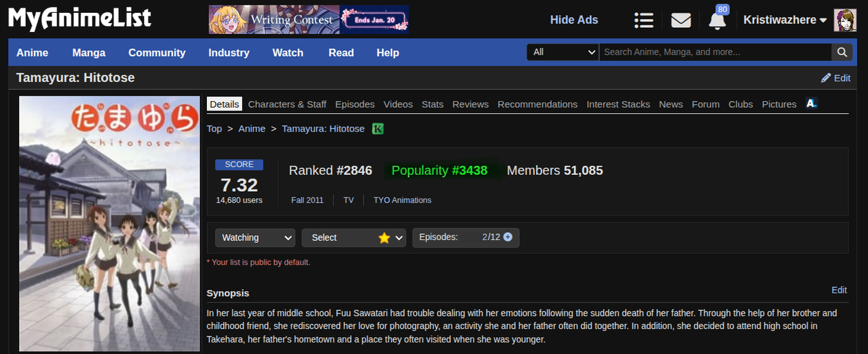Switch to the Videos tab

(x=398, y=104)
